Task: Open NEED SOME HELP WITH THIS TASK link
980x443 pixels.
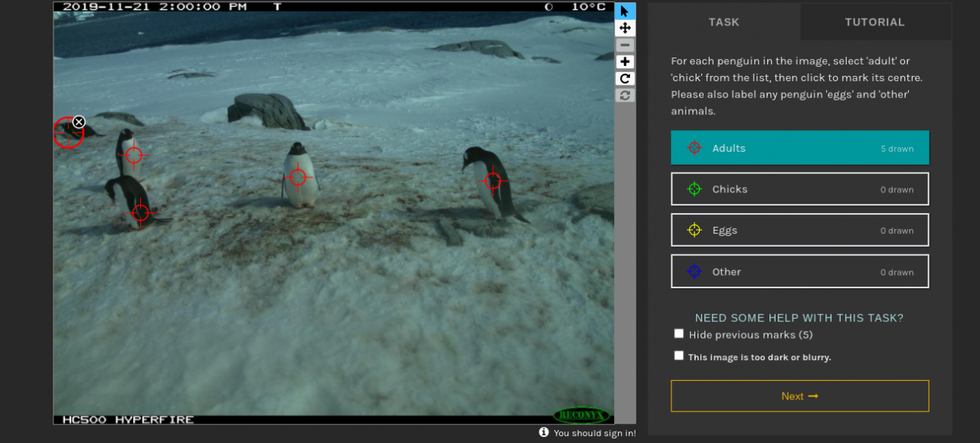Action: tap(799, 318)
